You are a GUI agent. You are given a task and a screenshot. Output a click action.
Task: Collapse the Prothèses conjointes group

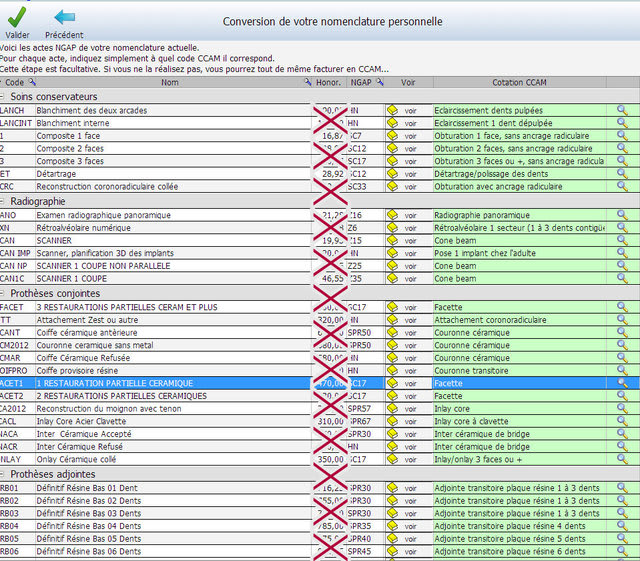pyautogui.click(x=4, y=294)
